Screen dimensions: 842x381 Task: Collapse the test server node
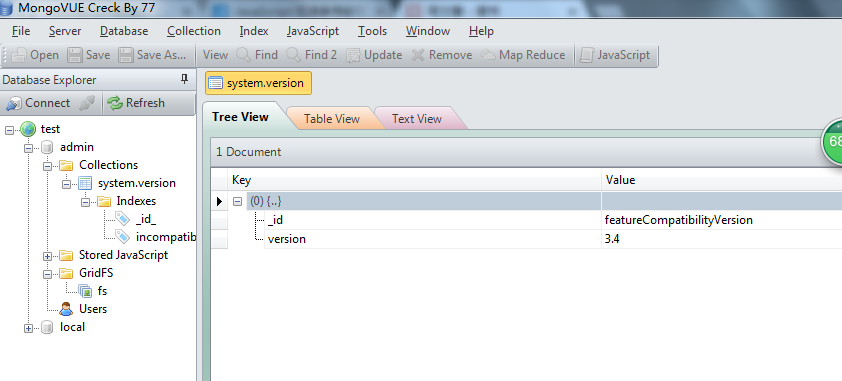point(10,130)
